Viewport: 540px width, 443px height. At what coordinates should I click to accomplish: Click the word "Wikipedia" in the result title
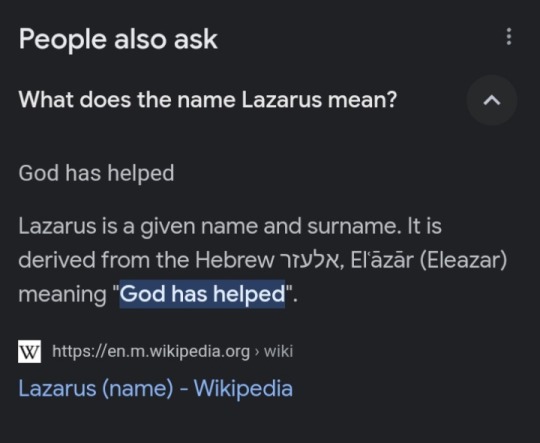[243, 388]
